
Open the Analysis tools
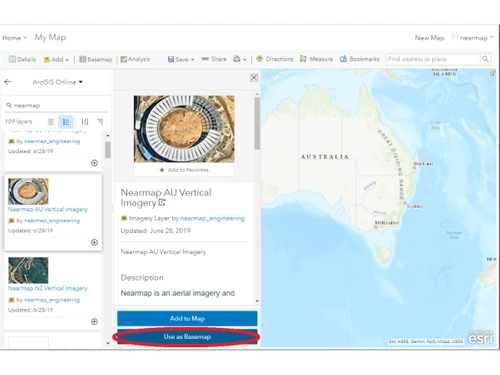coord(135,59)
